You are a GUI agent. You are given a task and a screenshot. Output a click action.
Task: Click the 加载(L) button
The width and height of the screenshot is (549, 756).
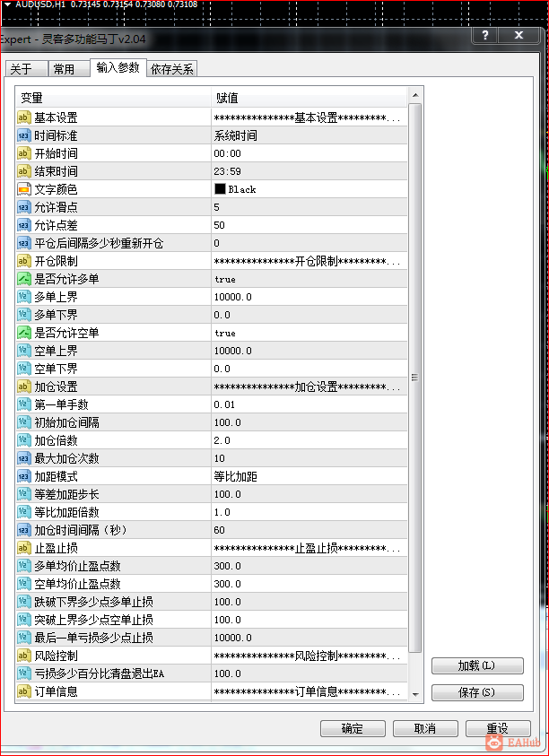(x=477, y=665)
